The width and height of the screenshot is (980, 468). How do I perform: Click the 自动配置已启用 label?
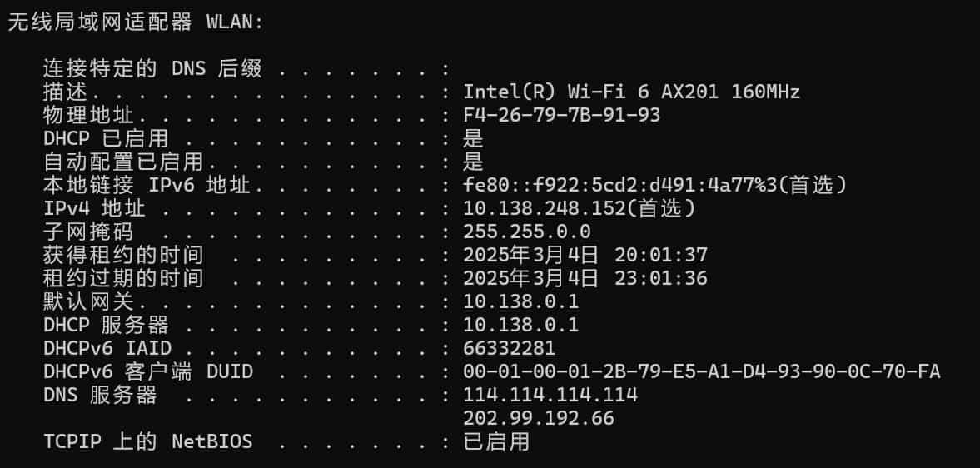(x=123, y=162)
